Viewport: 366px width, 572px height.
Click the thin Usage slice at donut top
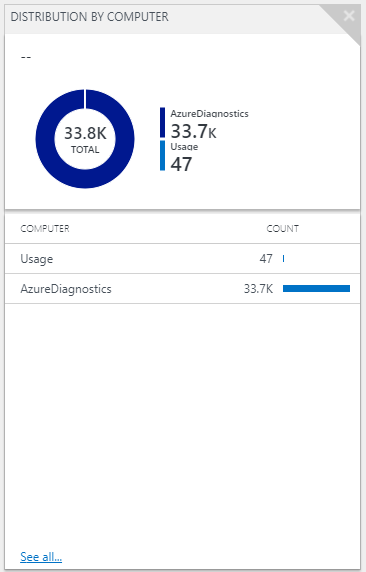[x=85, y=99]
